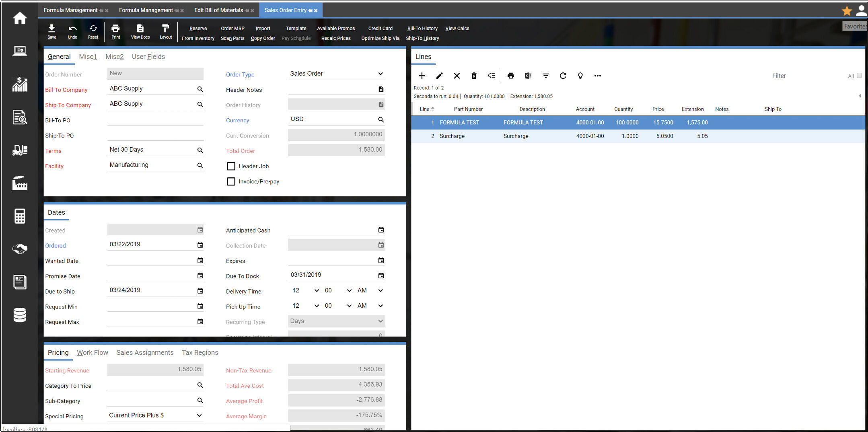This screenshot has width=868, height=432.
Task: Toggle the All checkbox beside Filter
Action: click(859, 76)
